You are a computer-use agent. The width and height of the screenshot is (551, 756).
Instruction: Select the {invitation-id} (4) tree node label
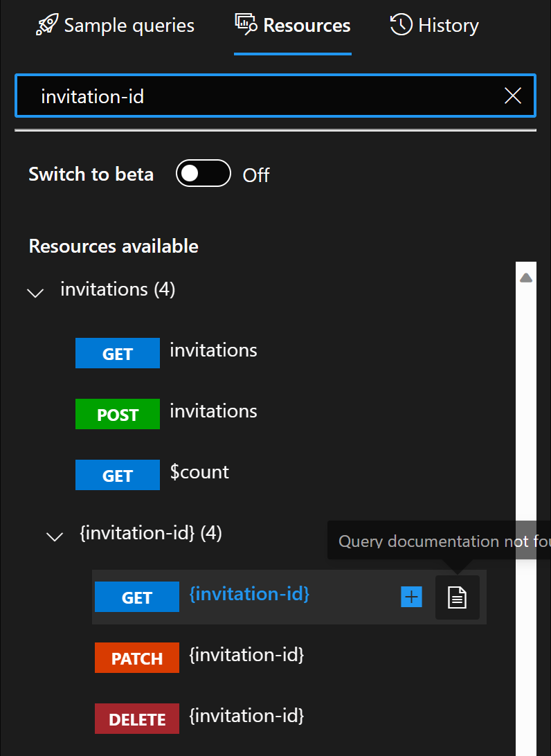[150, 533]
